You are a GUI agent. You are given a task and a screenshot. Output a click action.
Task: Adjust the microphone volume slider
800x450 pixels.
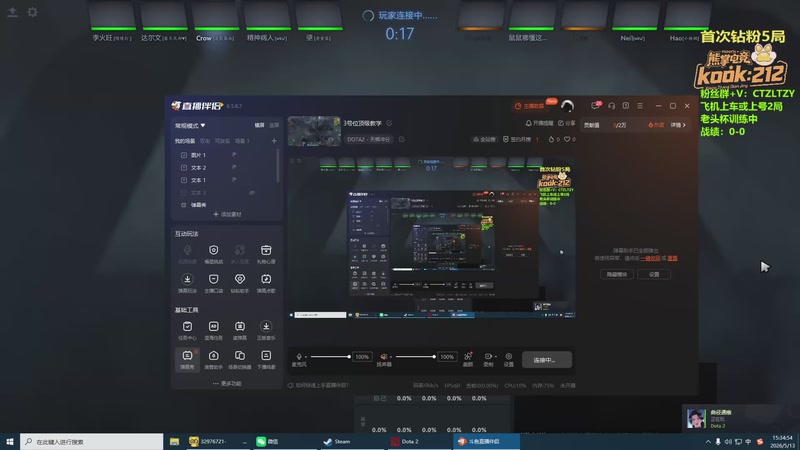click(x=330, y=357)
